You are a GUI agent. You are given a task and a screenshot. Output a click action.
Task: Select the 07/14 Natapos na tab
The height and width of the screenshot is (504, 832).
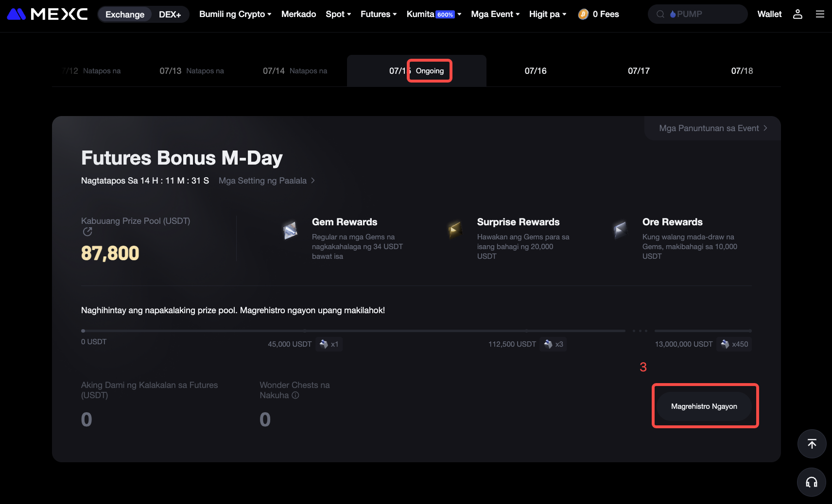295,71
